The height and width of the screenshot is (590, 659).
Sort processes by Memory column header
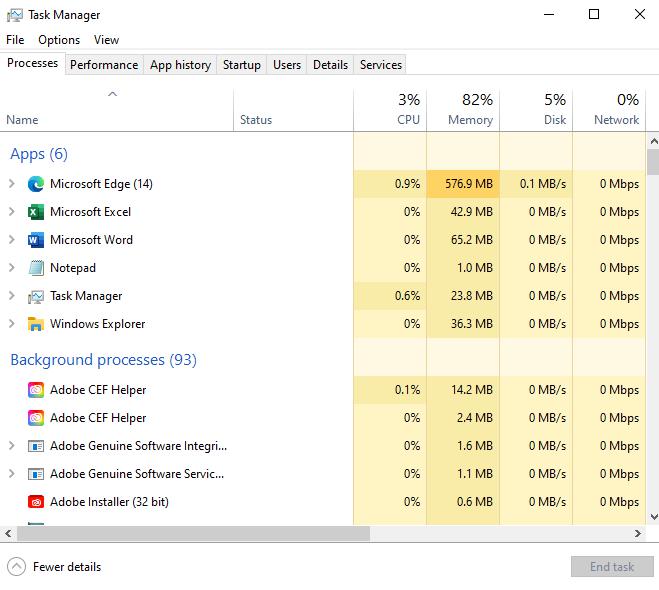click(x=463, y=110)
